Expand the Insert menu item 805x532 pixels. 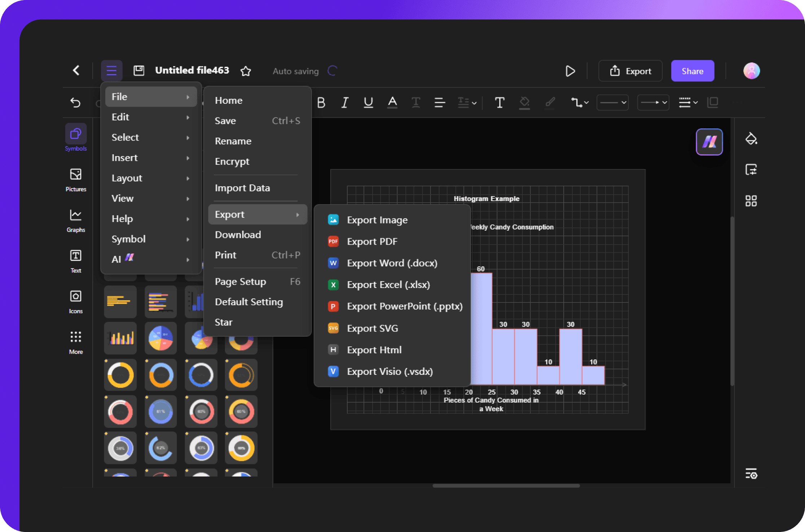pyautogui.click(x=150, y=158)
